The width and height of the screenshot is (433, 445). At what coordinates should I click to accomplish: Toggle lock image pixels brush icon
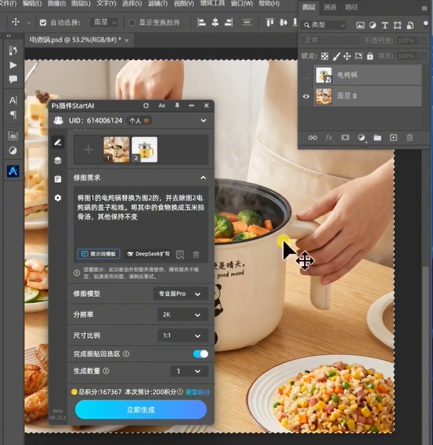[336, 56]
